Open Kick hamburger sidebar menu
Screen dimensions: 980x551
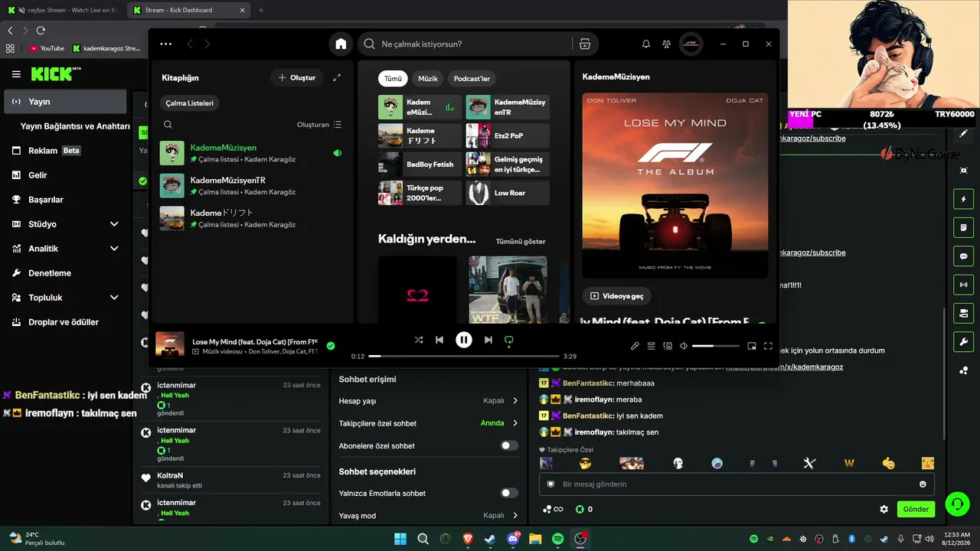point(16,74)
